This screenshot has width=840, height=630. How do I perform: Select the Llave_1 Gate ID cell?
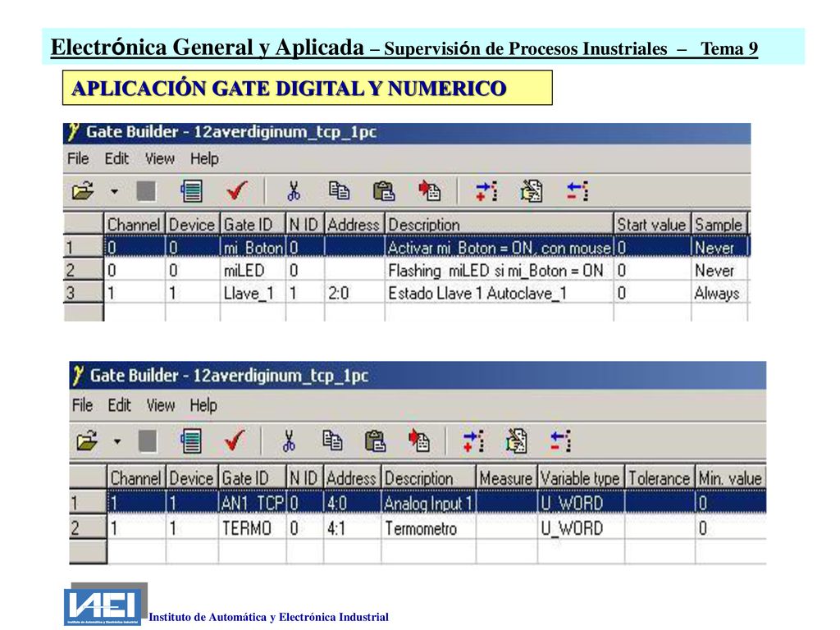[x=253, y=293]
